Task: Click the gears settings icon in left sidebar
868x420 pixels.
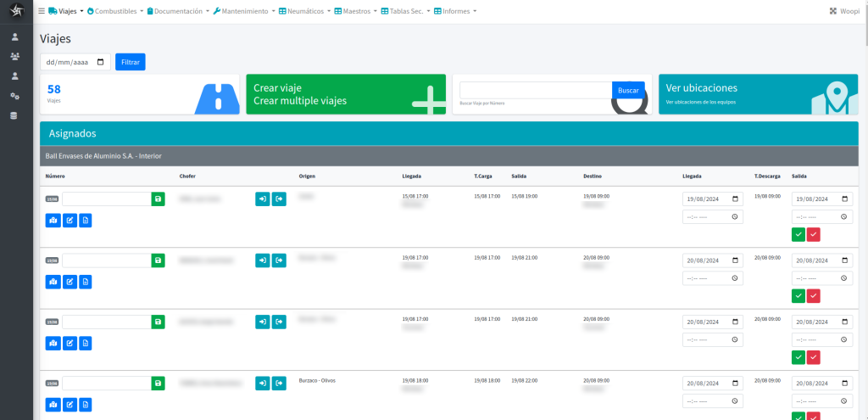Action: (14, 96)
